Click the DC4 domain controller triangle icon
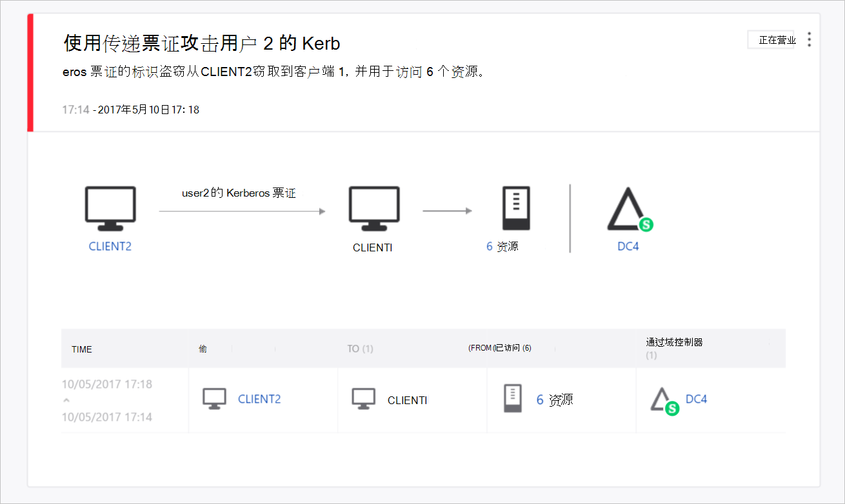The width and height of the screenshot is (845, 504). [627, 209]
